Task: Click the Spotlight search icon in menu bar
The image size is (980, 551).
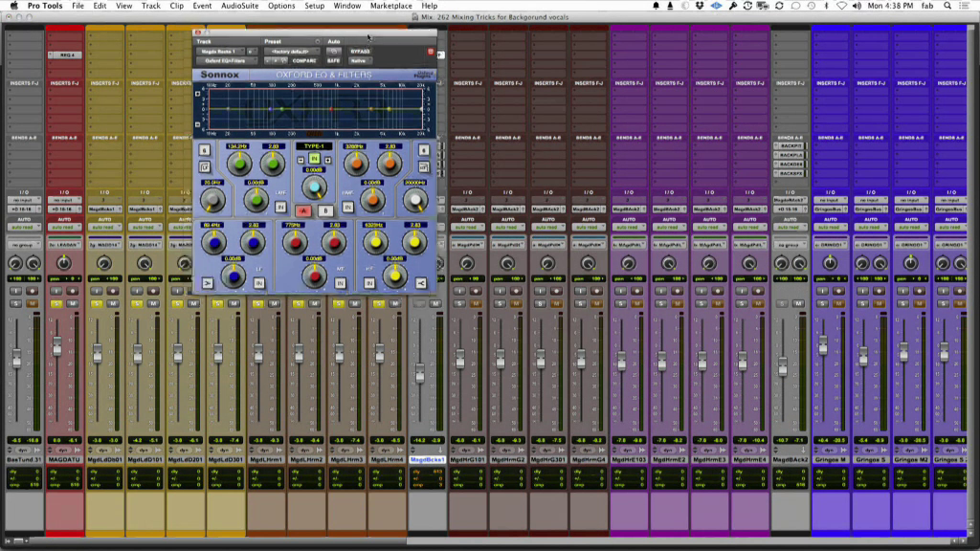Action: (947, 6)
